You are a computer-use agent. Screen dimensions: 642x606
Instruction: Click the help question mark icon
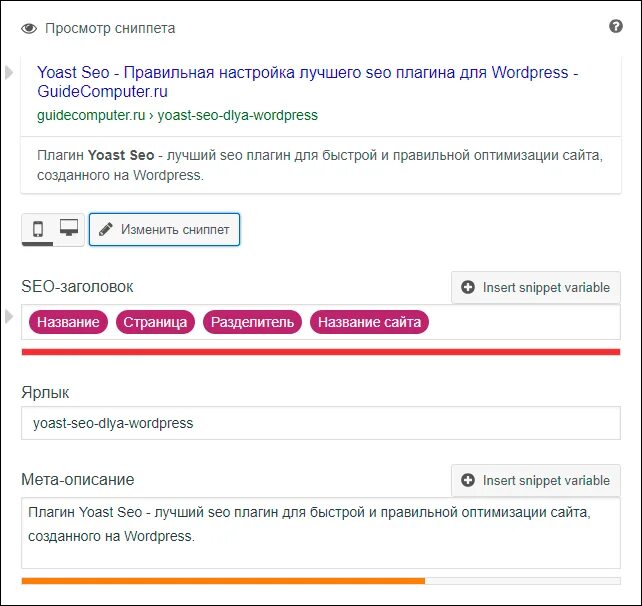616,27
